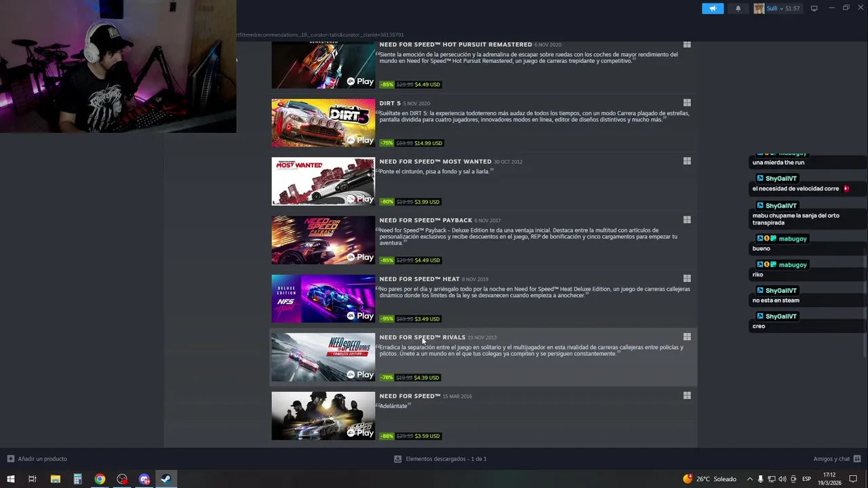Open Task View in taskbar
Image resolution: width=868 pixels, height=488 pixels.
point(33,479)
